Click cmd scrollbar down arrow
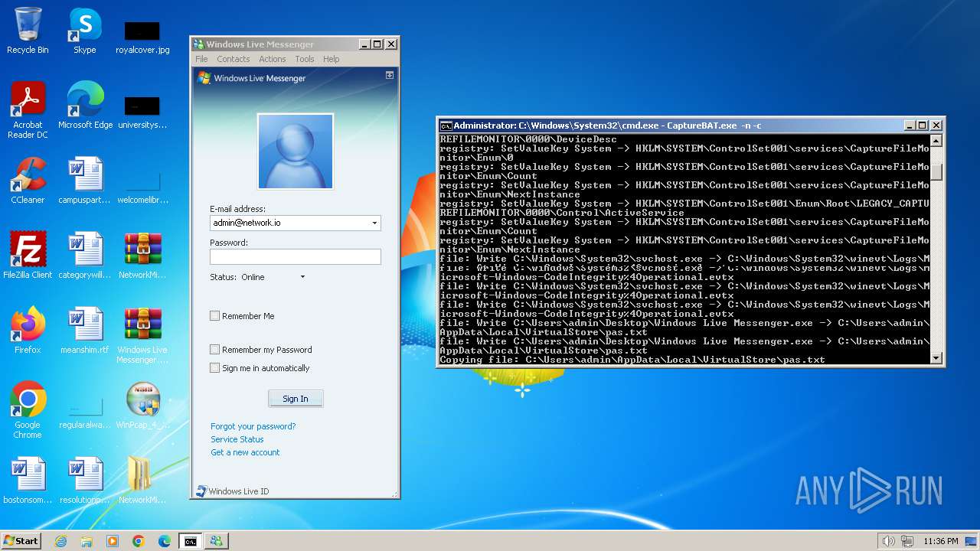980x551 pixels. click(936, 358)
